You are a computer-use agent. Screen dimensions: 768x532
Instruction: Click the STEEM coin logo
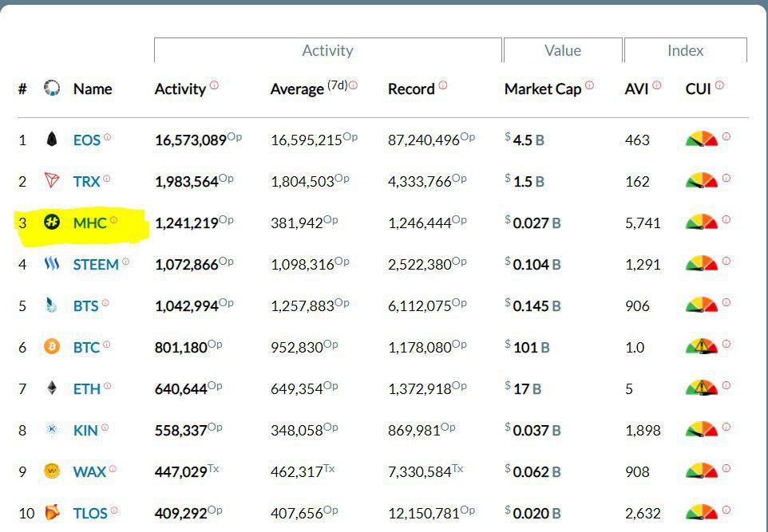click(x=51, y=264)
